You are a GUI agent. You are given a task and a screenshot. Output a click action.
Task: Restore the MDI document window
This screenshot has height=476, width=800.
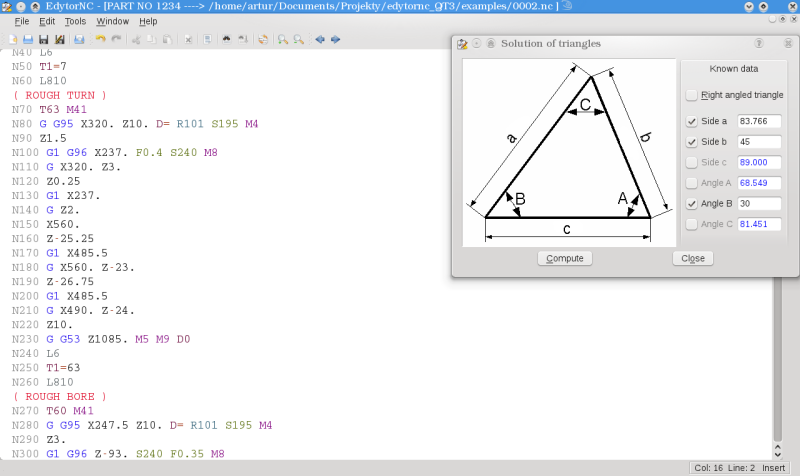click(783, 19)
